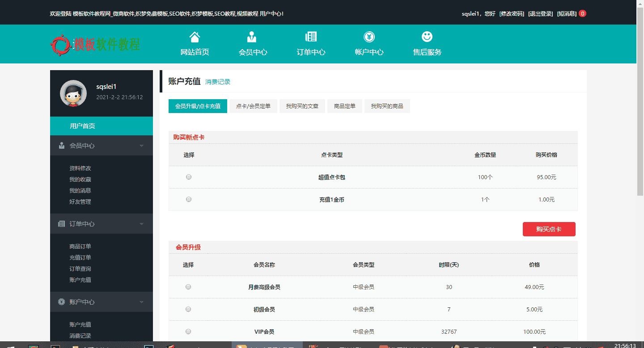Open 订单中心 via the list icon
This screenshot has height=348, width=644.
tap(311, 37)
